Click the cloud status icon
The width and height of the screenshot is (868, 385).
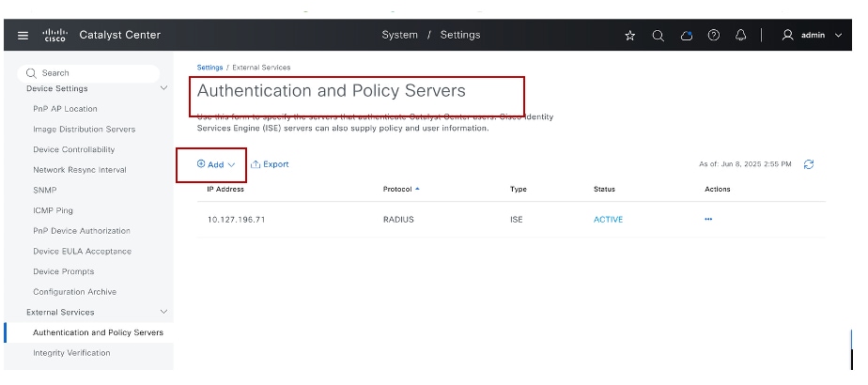(x=687, y=36)
